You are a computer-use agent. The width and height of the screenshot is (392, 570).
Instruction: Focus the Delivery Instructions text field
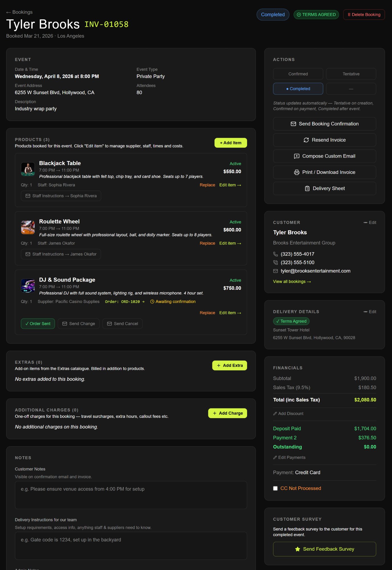click(x=131, y=546)
